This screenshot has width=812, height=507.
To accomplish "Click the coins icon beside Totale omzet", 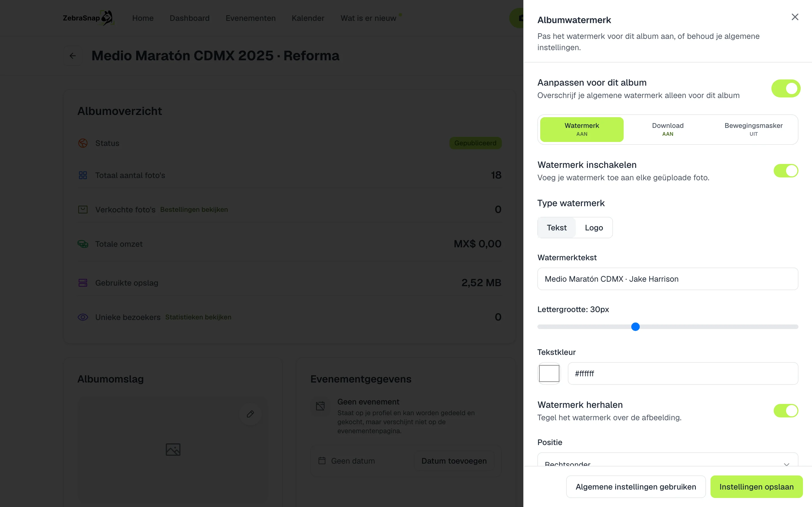I will tap(83, 244).
